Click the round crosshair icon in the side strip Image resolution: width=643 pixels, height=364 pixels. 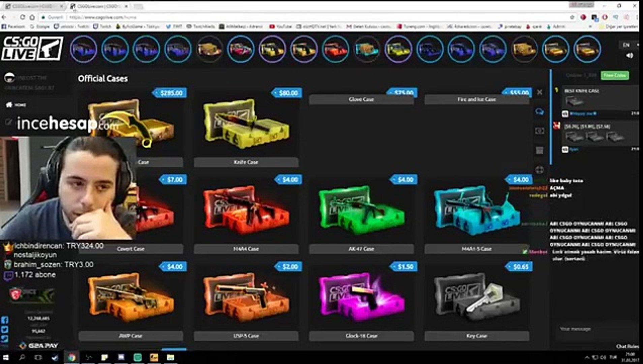tap(540, 170)
